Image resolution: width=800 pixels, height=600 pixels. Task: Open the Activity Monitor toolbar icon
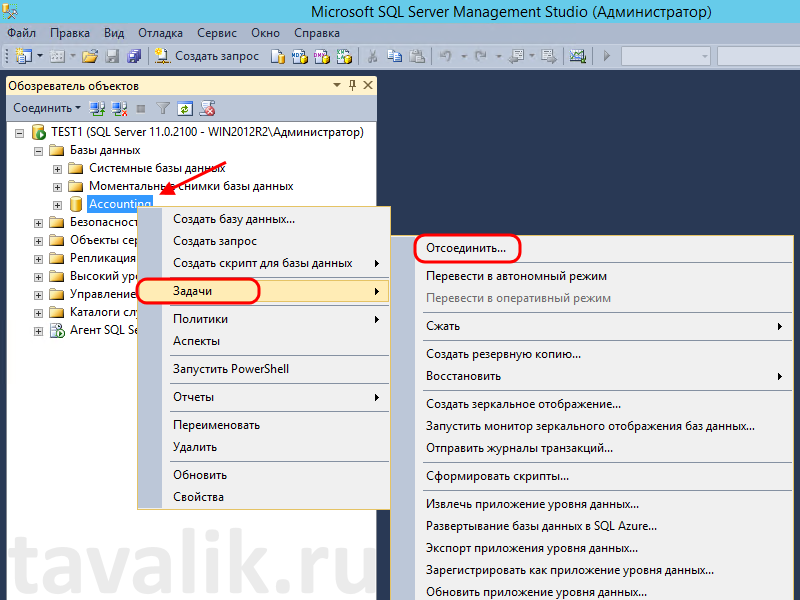(x=578, y=56)
